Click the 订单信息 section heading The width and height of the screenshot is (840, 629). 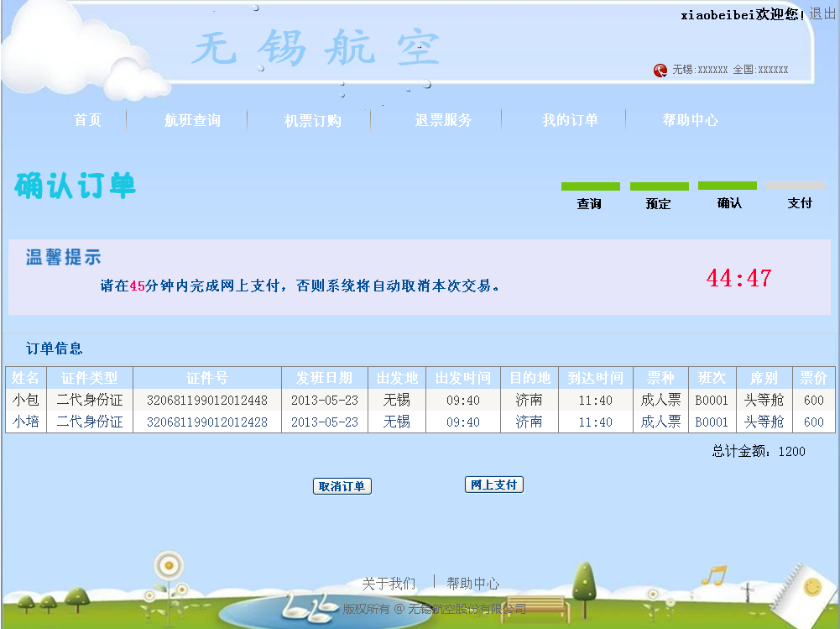pos(54,349)
